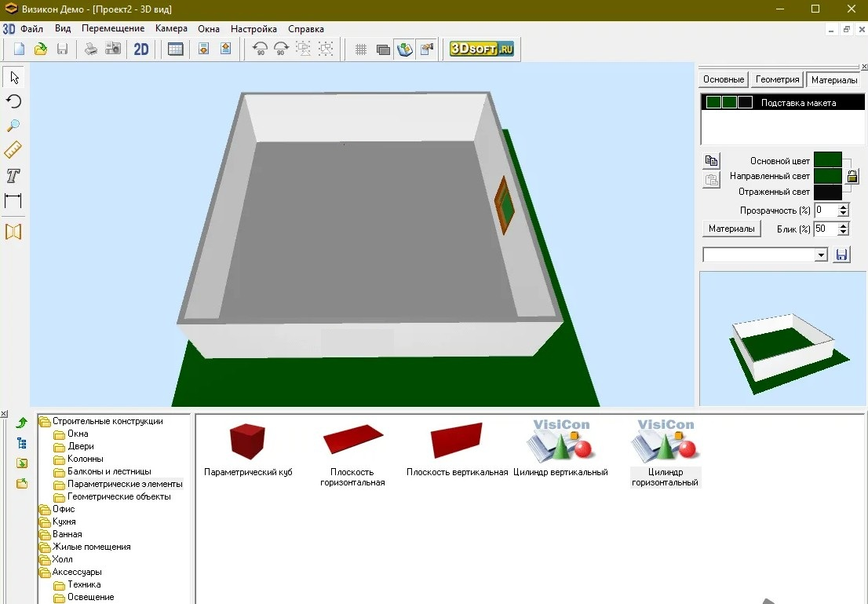Save the material preset with floppy icon
868x604 pixels.
click(841, 255)
